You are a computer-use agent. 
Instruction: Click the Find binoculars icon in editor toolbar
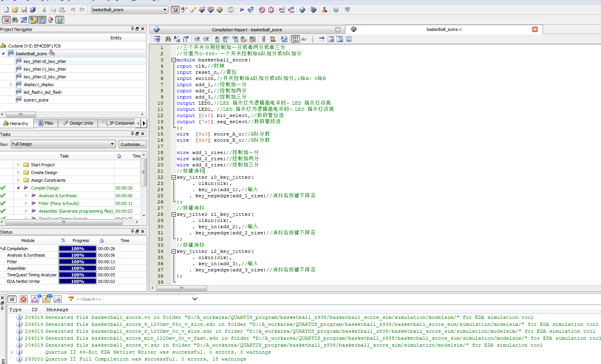pos(168,39)
